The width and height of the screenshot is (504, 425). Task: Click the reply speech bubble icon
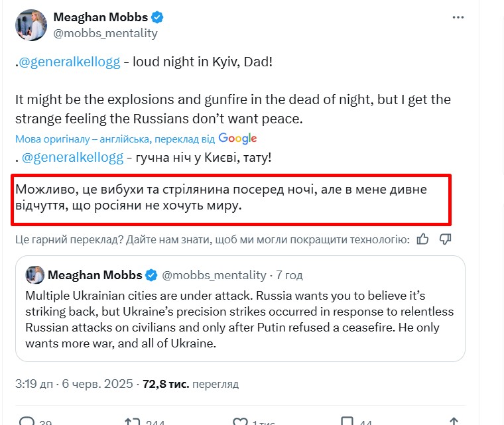(27, 420)
